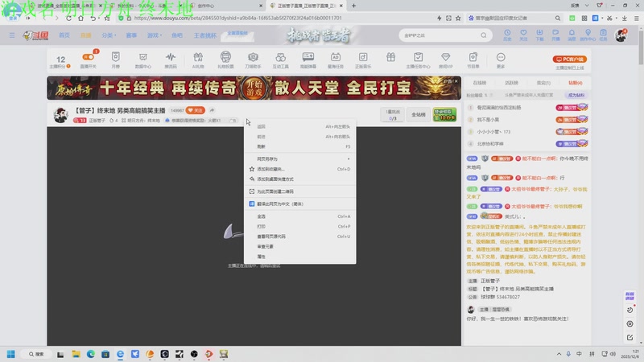644x362 pixels.
Task: Choose 查看网页源代码 in the context menu
Action: coord(299,237)
